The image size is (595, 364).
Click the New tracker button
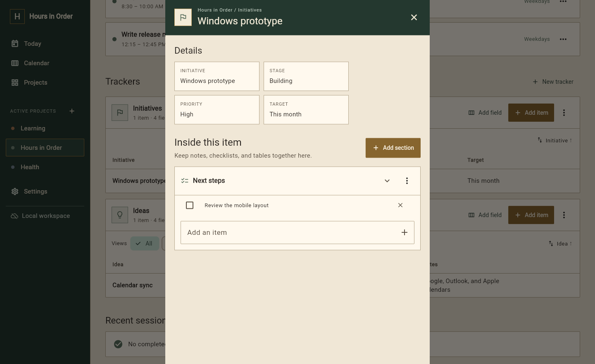[553, 82]
